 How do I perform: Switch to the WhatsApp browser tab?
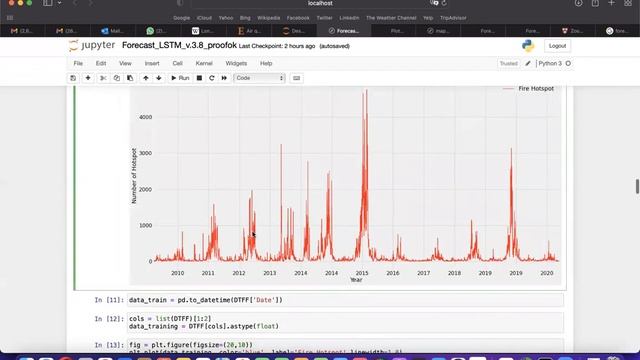click(x=157, y=31)
